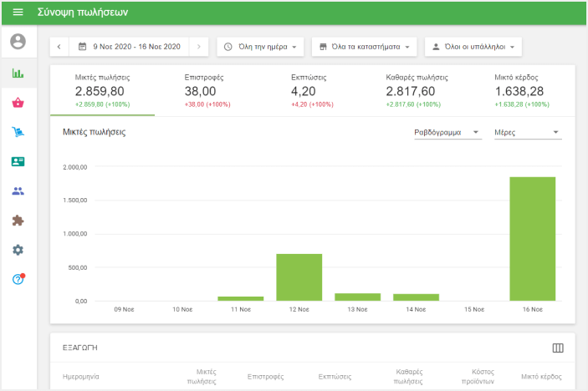Expand the Όλα τα καταστήματα dropdown
Image resolution: width=588 pixels, height=391 pixels.
pyautogui.click(x=364, y=47)
